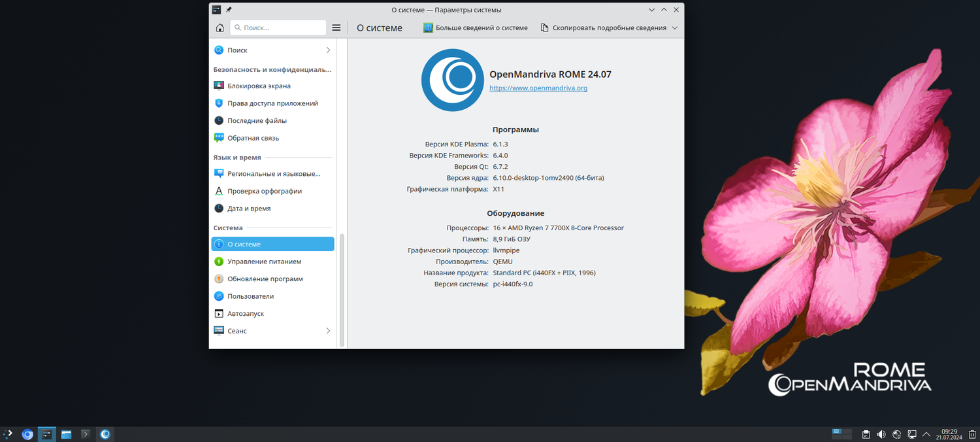Click the green icon for Управление питанием

click(219, 262)
